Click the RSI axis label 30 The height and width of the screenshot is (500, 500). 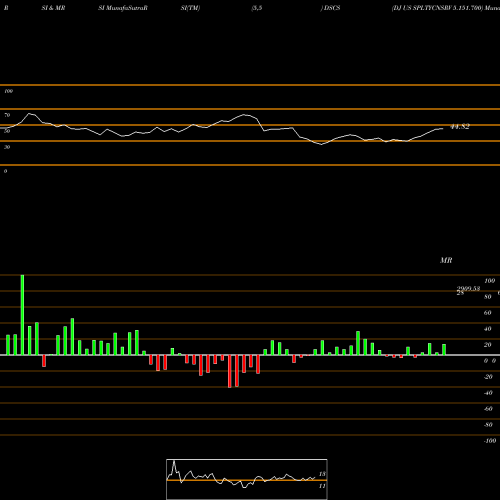pos(7,147)
